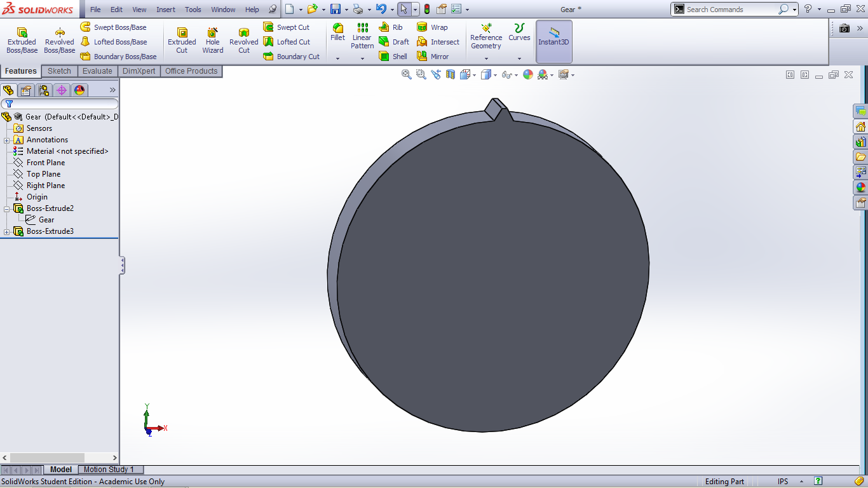Open the Insert menu

click(x=166, y=10)
